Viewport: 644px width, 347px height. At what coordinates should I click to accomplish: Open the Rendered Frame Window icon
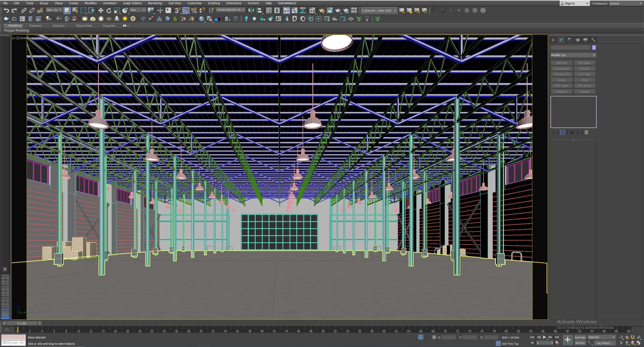pos(330,11)
